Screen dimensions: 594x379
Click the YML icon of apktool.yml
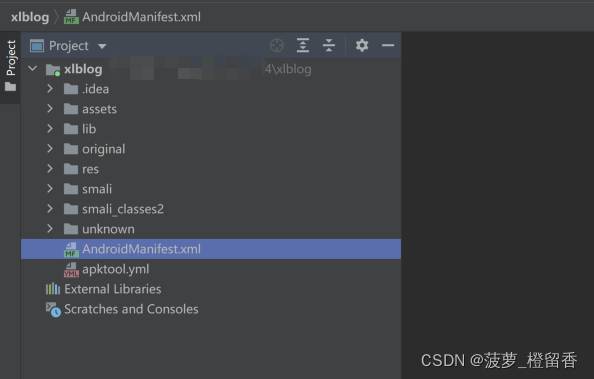[x=71, y=270]
